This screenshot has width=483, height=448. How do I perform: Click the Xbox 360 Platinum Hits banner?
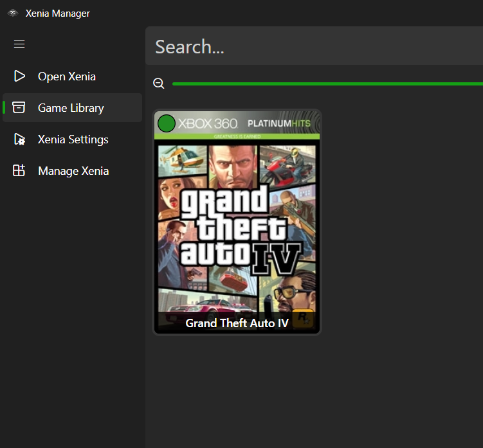[237, 125]
